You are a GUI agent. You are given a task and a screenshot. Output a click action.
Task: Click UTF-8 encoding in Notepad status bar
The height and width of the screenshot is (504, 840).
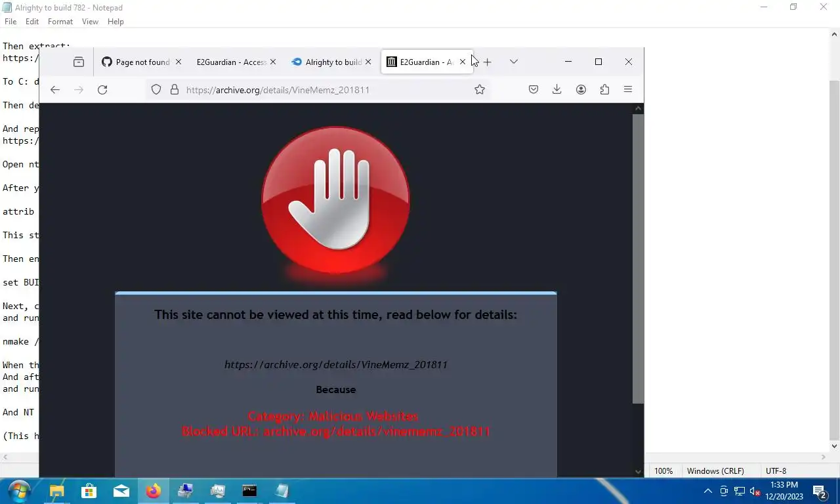click(x=776, y=471)
